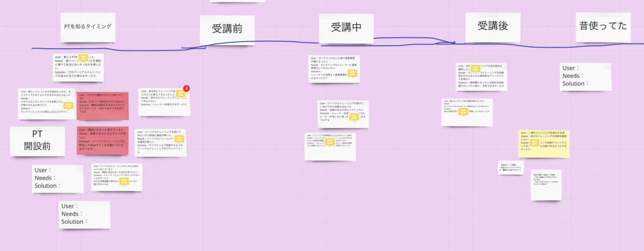This screenshot has height=251, width=644.
Task: Select red note これから講師になろうと思っている人
Action: tap(101, 106)
